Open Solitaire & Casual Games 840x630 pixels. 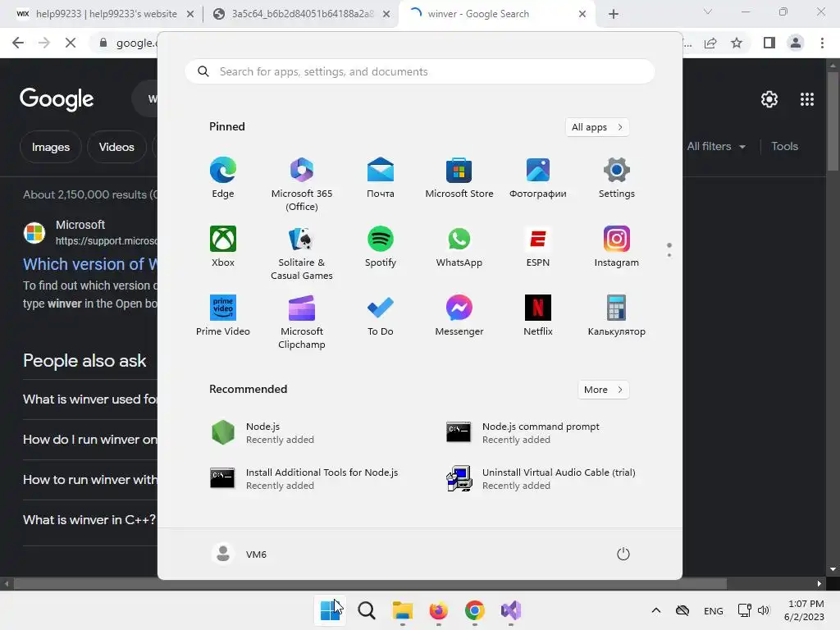[302, 253]
